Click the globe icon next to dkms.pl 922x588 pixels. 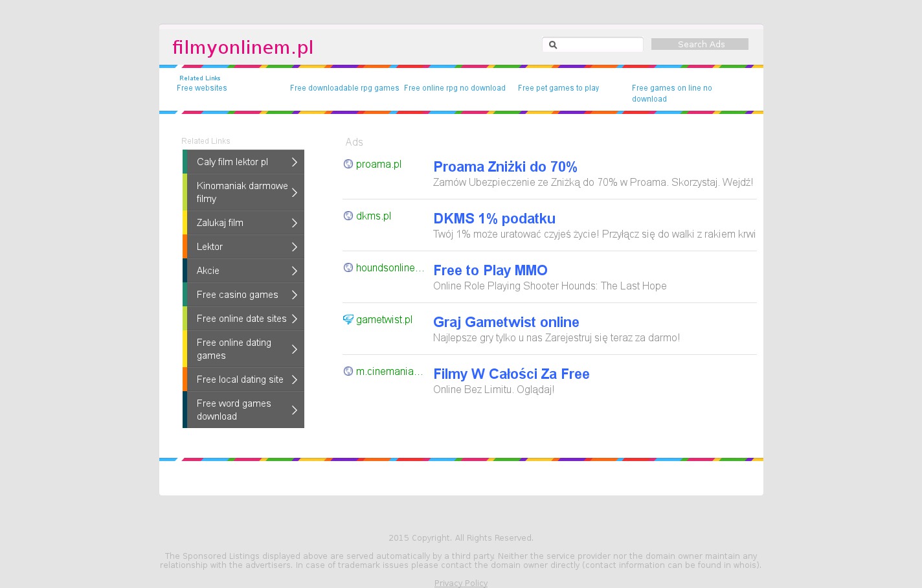tap(348, 216)
